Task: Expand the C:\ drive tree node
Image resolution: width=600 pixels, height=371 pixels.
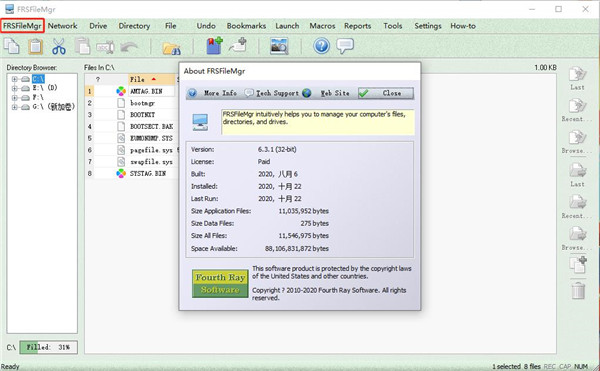Action: (x=15, y=79)
